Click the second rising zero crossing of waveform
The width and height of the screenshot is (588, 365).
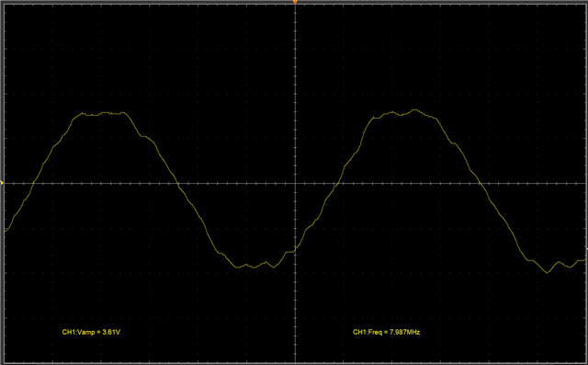[x=337, y=184]
